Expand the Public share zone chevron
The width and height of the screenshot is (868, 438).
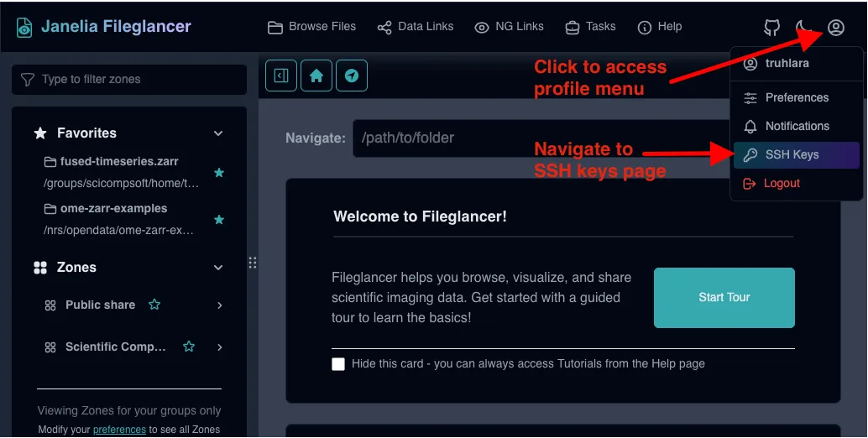(x=220, y=305)
